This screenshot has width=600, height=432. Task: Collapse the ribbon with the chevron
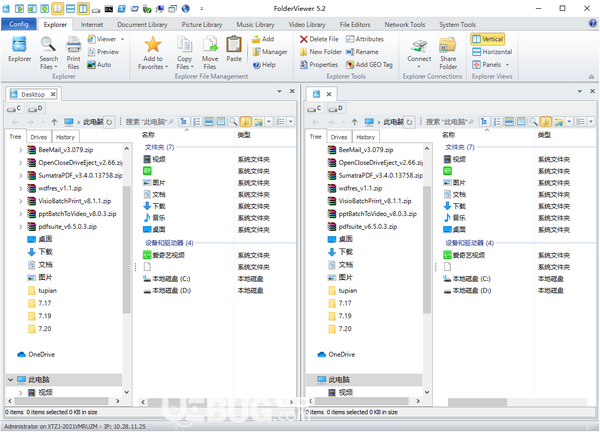pyautogui.click(x=592, y=77)
